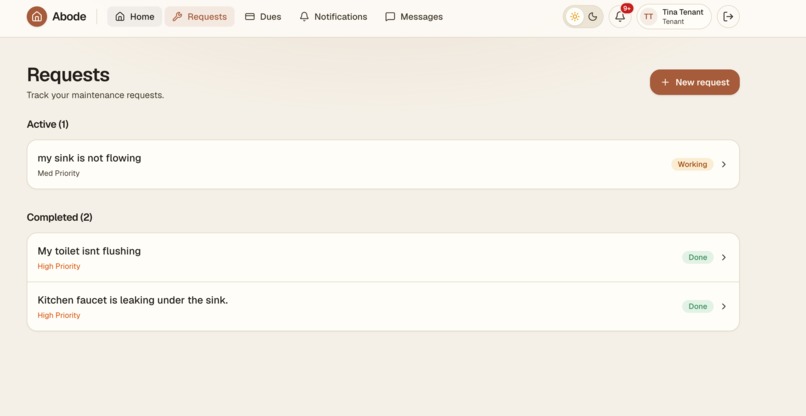Image resolution: width=806 pixels, height=416 pixels.
Task: Click the Abode house logo icon
Action: [37, 16]
